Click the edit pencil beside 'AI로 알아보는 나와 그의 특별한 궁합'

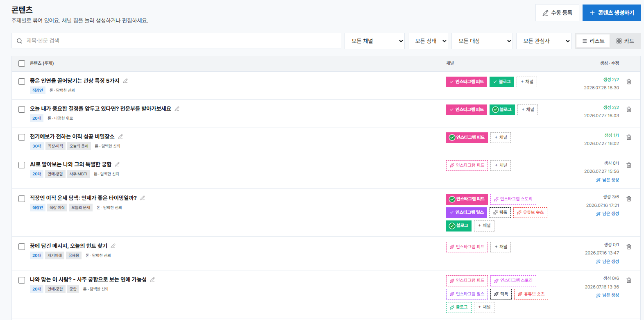click(x=117, y=164)
